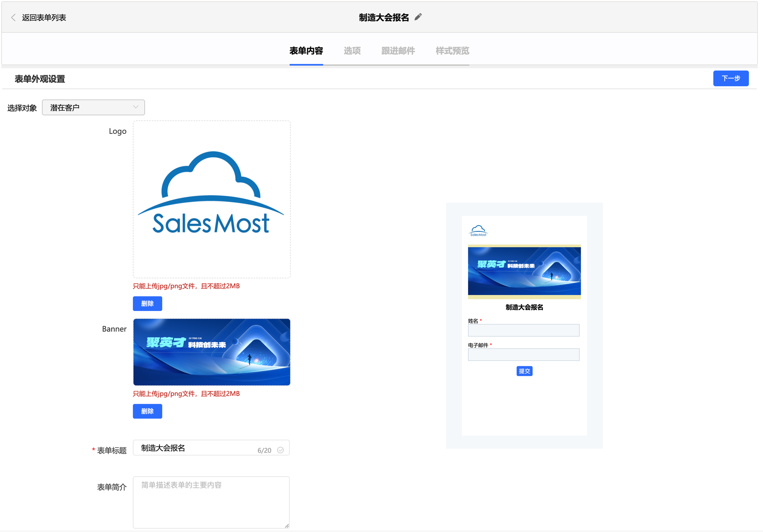Click the dropdown chevron next to 潜在客户
Image resolution: width=763 pixels, height=532 pixels.
[136, 107]
